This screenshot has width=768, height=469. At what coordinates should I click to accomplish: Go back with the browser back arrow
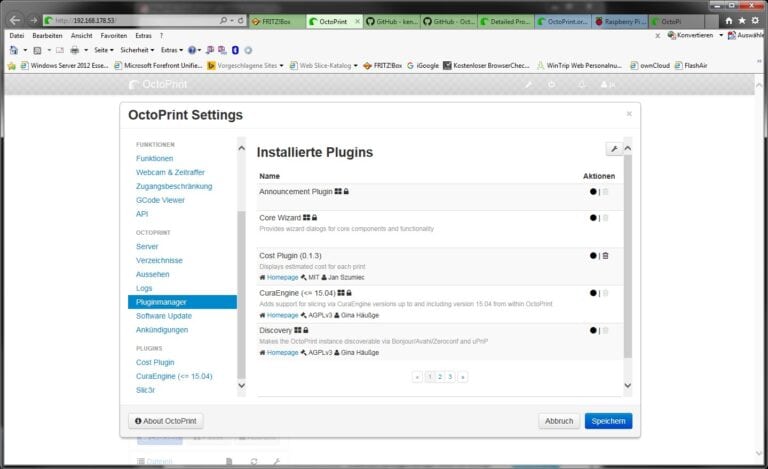[x=15, y=20]
